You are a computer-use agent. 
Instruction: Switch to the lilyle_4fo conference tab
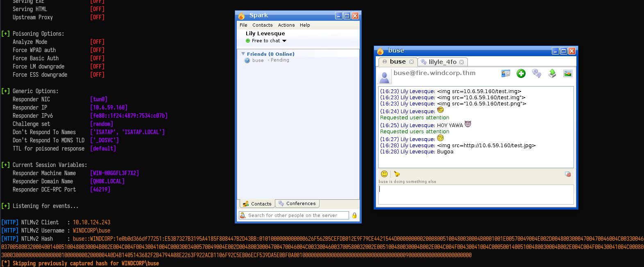442,62
